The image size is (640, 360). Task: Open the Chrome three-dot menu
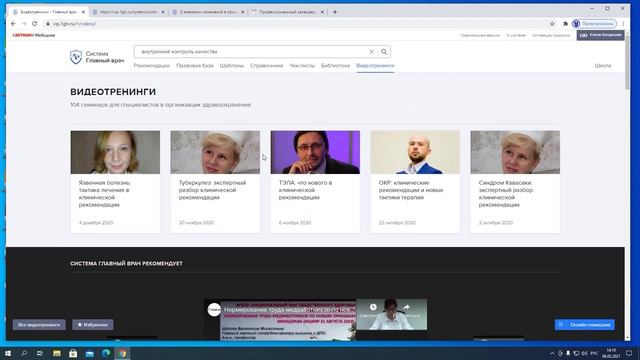click(623, 24)
